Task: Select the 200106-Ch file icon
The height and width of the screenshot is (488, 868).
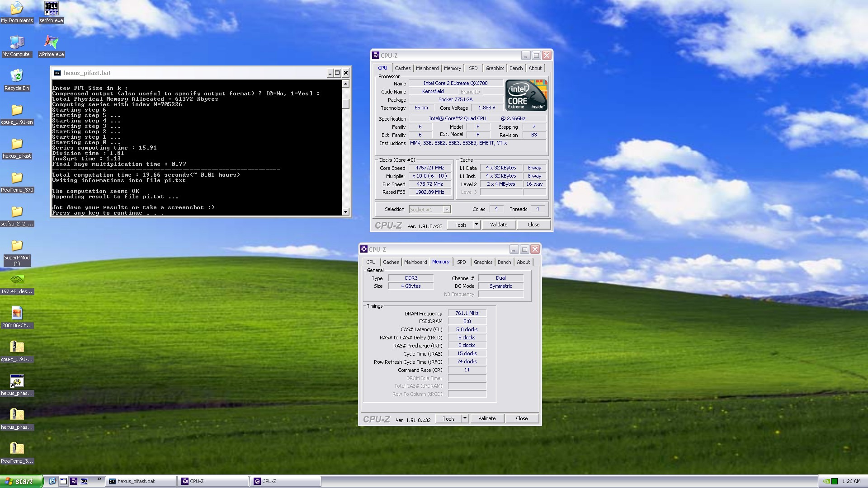Action: click(x=17, y=317)
